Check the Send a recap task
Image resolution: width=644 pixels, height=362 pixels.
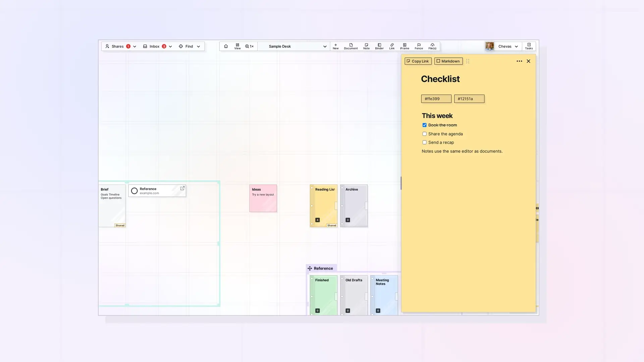tap(424, 142)
